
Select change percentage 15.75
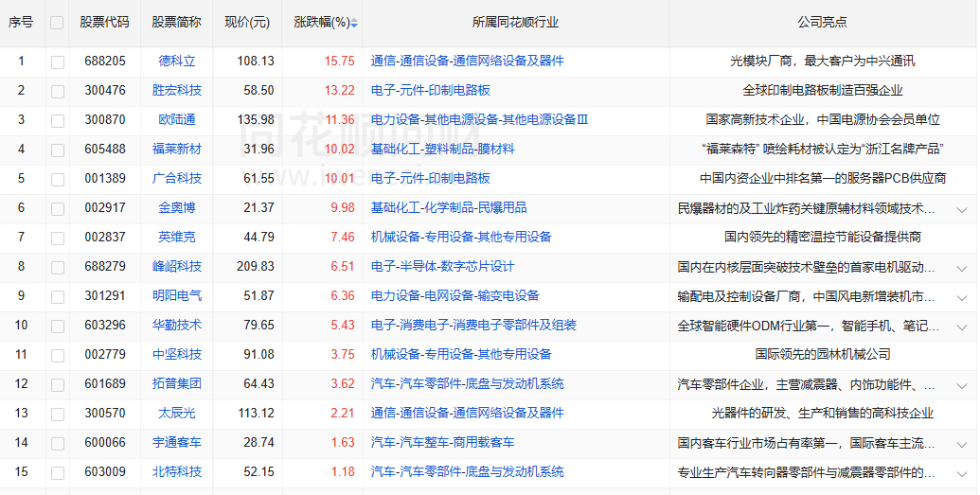pos(339,62)
